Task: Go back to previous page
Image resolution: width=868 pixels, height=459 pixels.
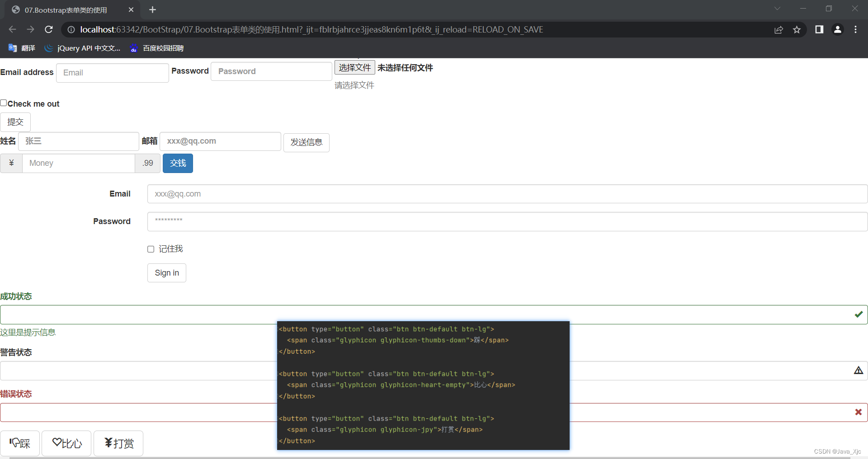Action: click(x=12, y=29)
